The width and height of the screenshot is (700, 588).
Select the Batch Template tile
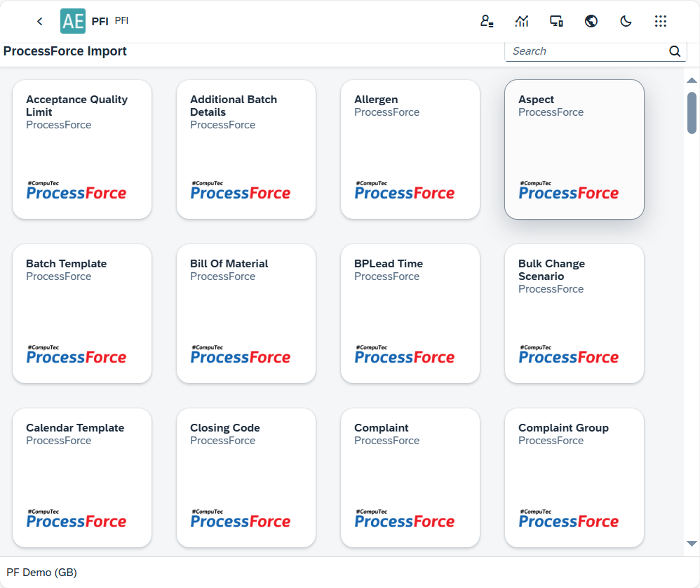(81, 313)
